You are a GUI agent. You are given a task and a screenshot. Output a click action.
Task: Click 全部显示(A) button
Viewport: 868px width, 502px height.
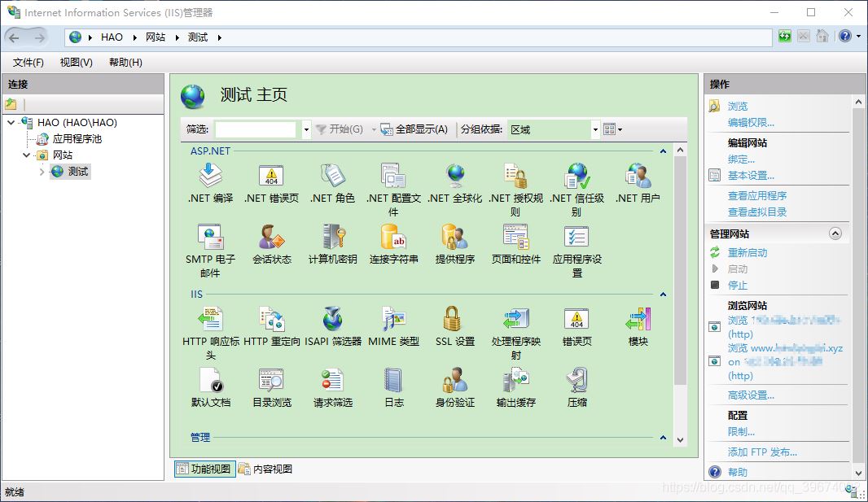414,129
